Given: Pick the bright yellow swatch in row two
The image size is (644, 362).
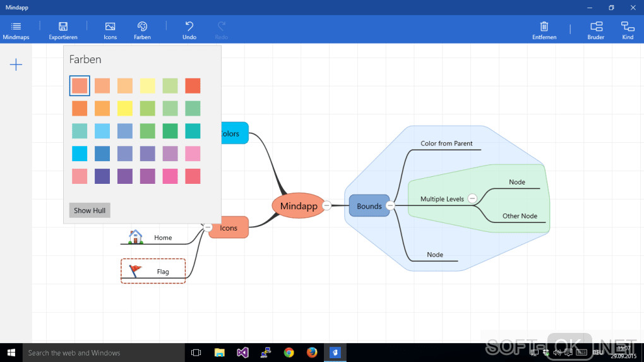Looking at the screenshot, I should pyautogui.click(x=125, y=109).
